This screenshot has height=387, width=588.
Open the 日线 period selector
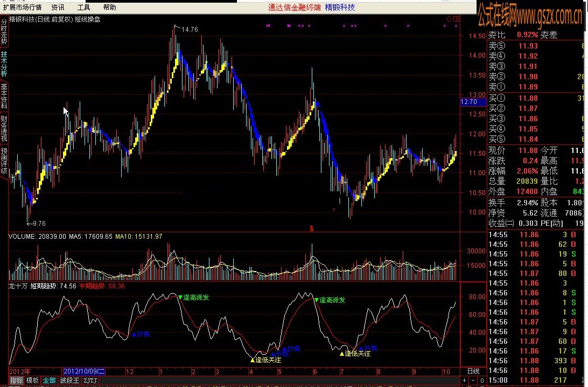tap(474, 371)
